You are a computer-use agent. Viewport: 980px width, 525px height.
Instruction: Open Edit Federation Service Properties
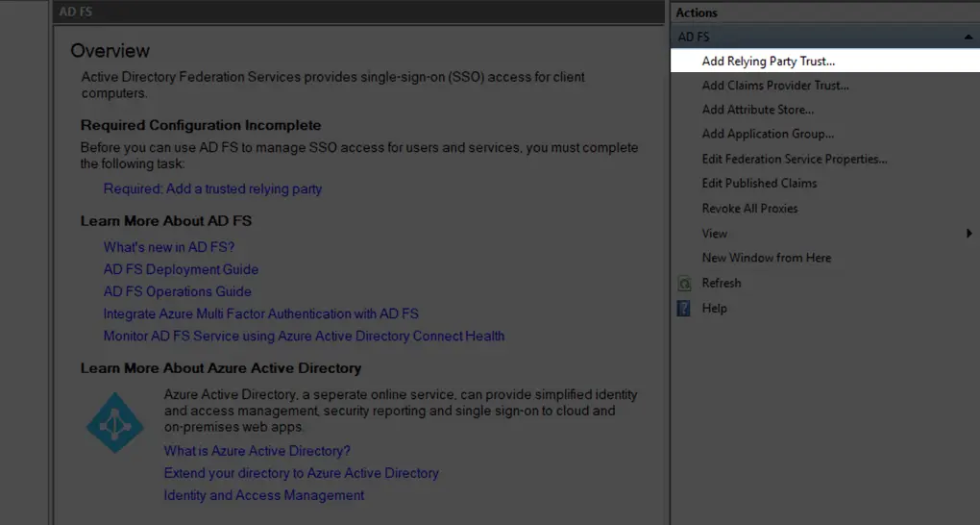pyautogui.click(x=794, y=159)
